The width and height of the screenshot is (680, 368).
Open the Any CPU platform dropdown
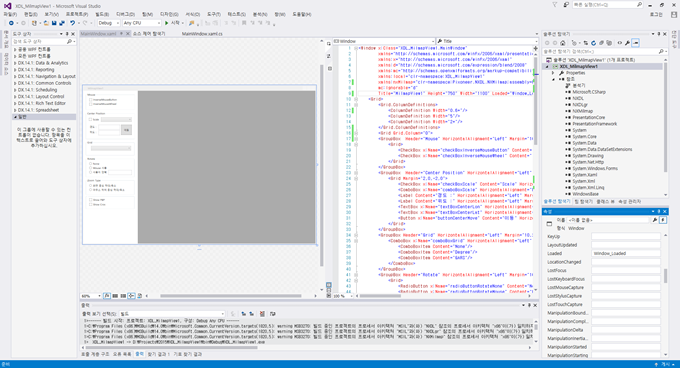(x=141, y=23)
